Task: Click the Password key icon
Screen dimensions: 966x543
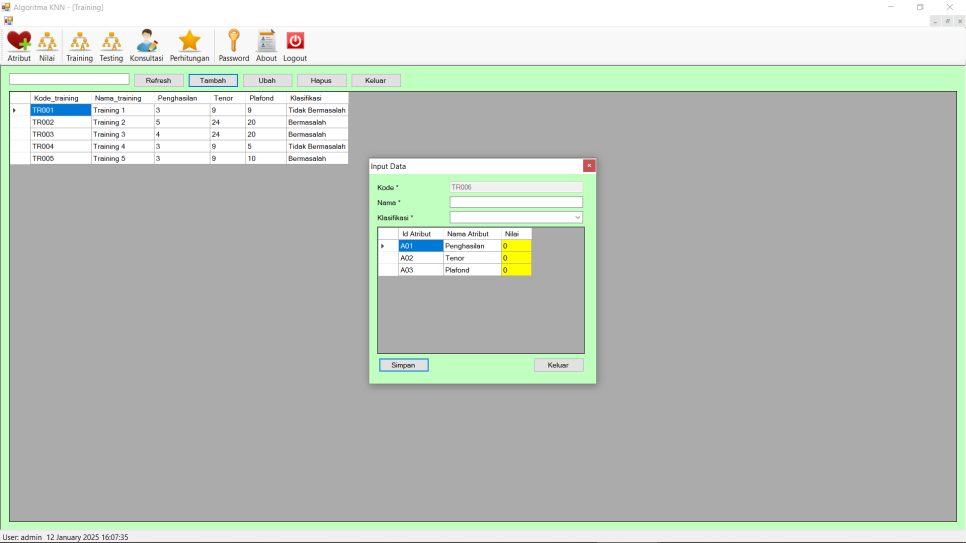Action: 233,42
